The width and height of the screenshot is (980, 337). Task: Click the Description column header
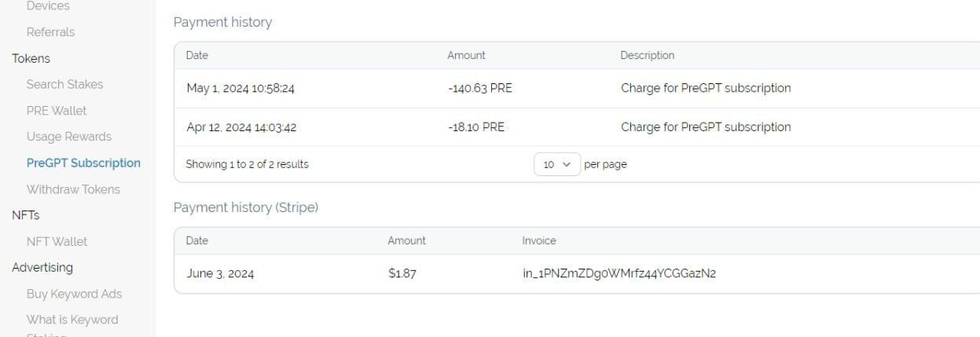tap(647, 56)
